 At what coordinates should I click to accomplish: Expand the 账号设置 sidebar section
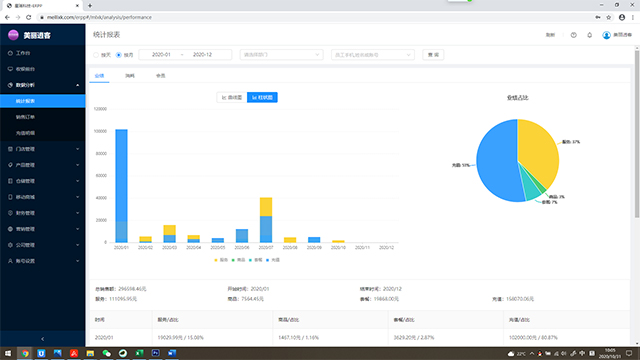[x=42, y=261]
